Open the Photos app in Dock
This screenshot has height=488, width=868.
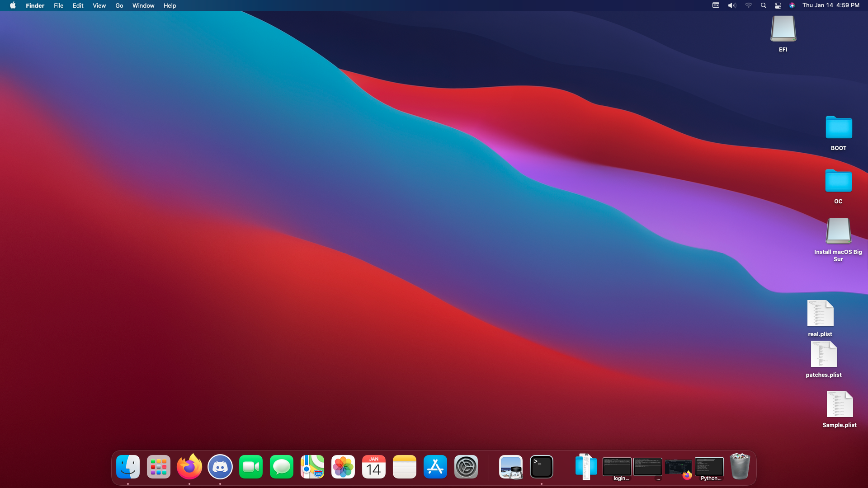[x=343, y=467]
